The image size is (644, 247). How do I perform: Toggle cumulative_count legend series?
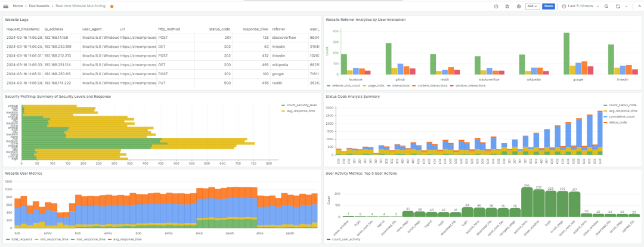point(620,116)
